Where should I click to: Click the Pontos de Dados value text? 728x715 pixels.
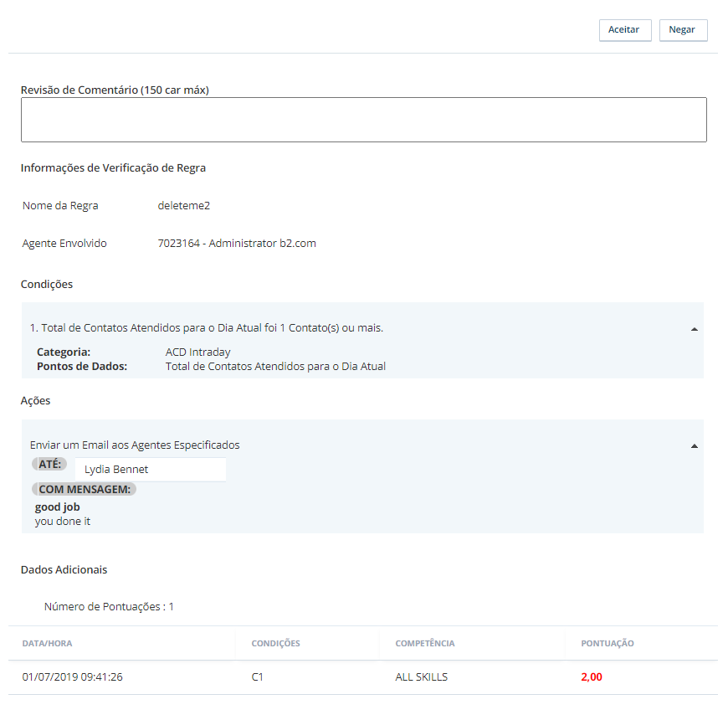(275, 366)
